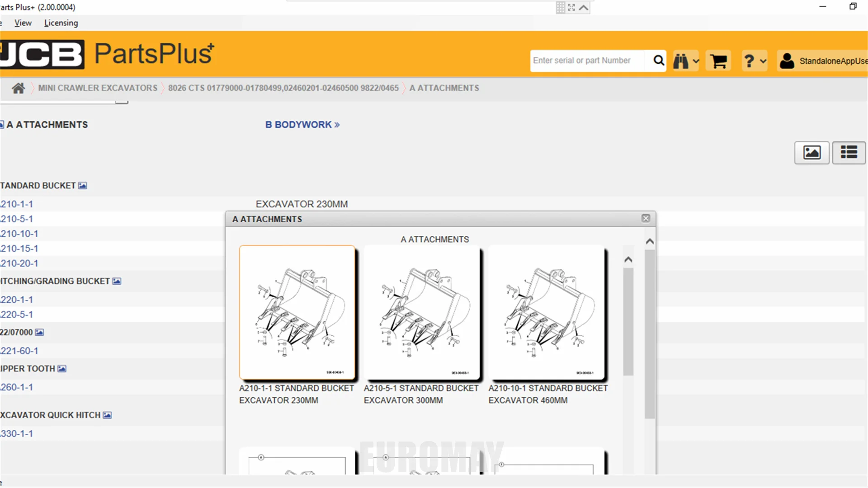868x488 pixels.
Task: Switch to list view layout
Action: coord(849,153)
